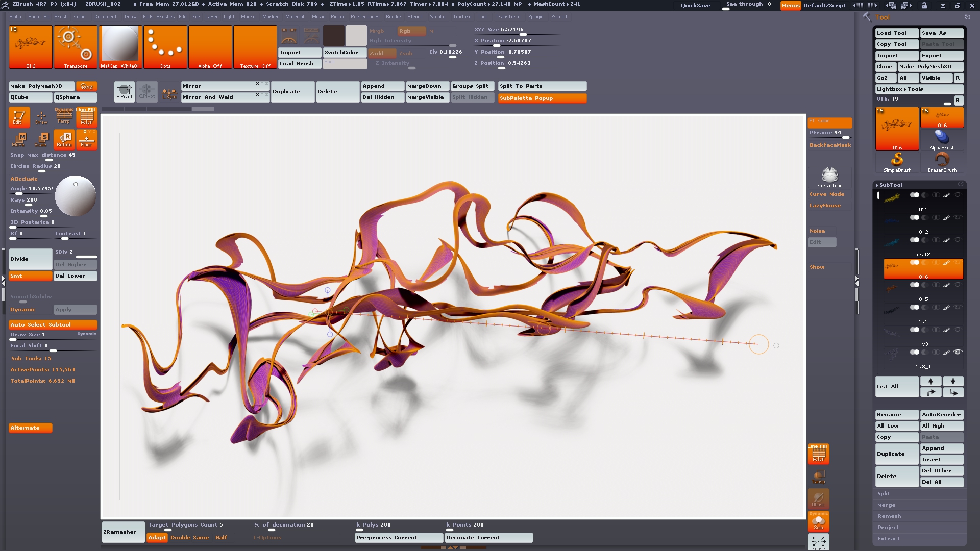
Task: Open the Render menu
Action: (393, 16)
